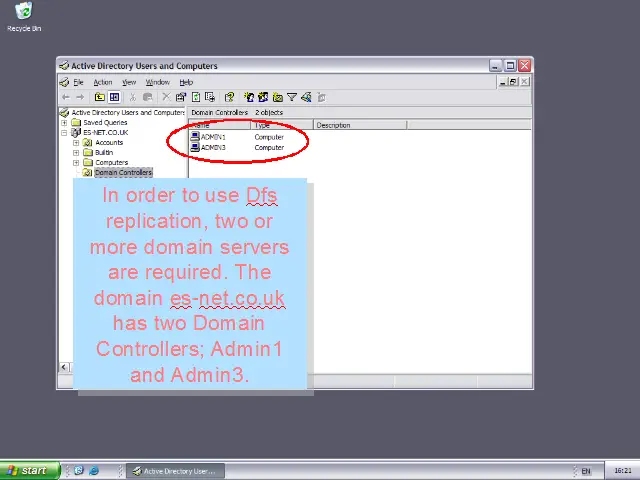Screen dimensions: 640x480
Task: Open the Window menu
Action: click(x=158, y=82)
